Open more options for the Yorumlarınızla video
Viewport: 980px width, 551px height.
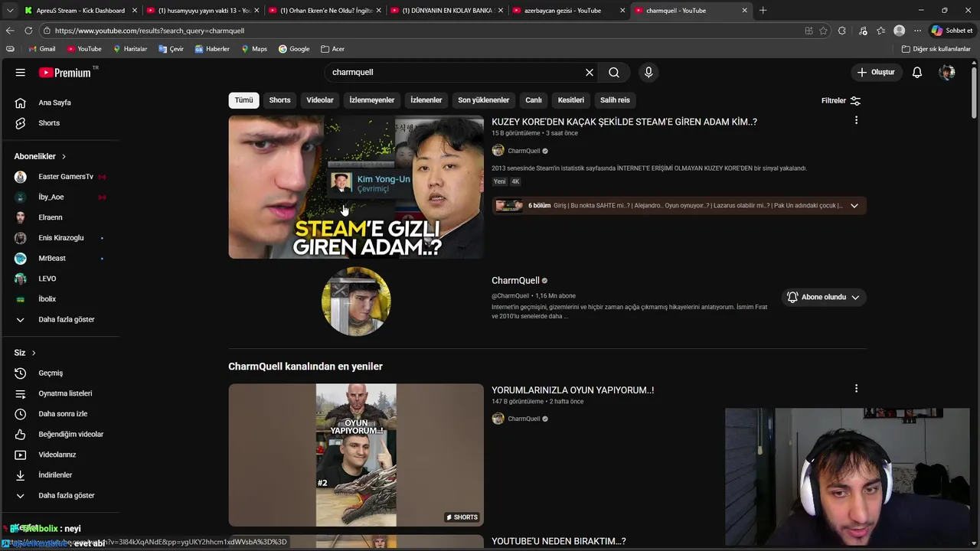(856, 389)
